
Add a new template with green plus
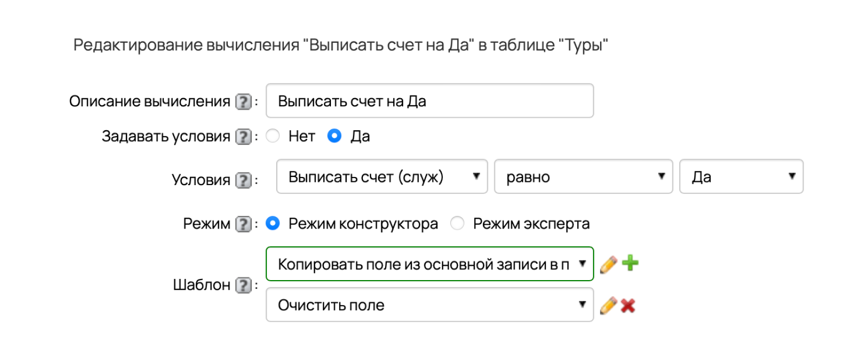click(630, 263)
